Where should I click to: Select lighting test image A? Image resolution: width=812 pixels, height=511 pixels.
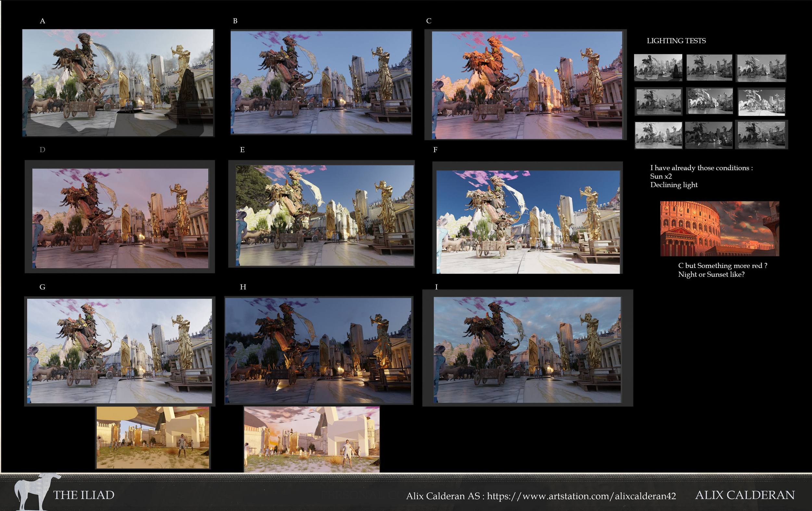[118, 83]
